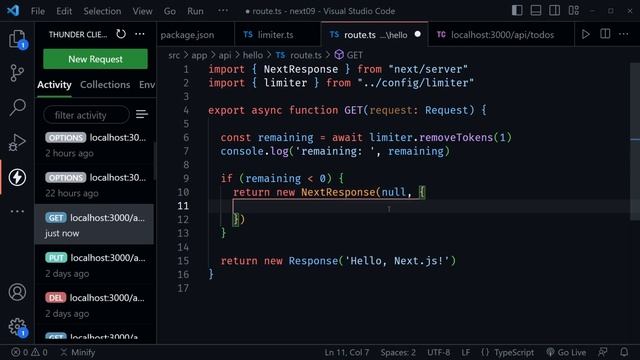This screenshot has height=360, width=640.
Task: Expand api breadcrumb segment
Action: (224, 55)
